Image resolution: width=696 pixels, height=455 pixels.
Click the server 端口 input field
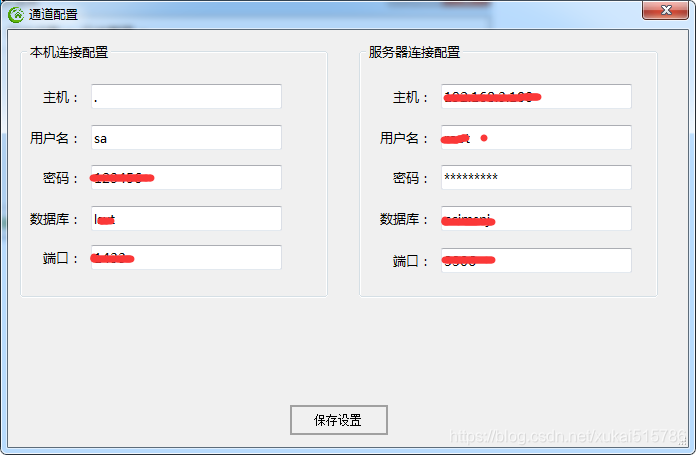(x=536, y=261)
